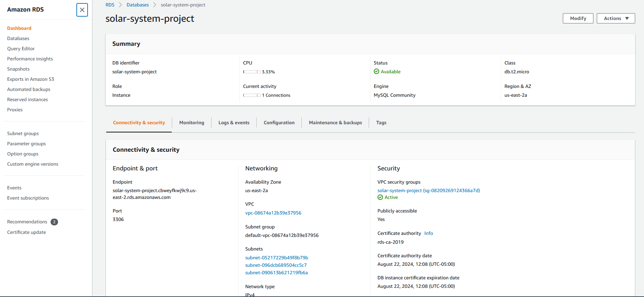The image size is (644, 297).
Task: Open subnet-096dcb689504cc5c7 link
Action: click(x=276, y=265)
